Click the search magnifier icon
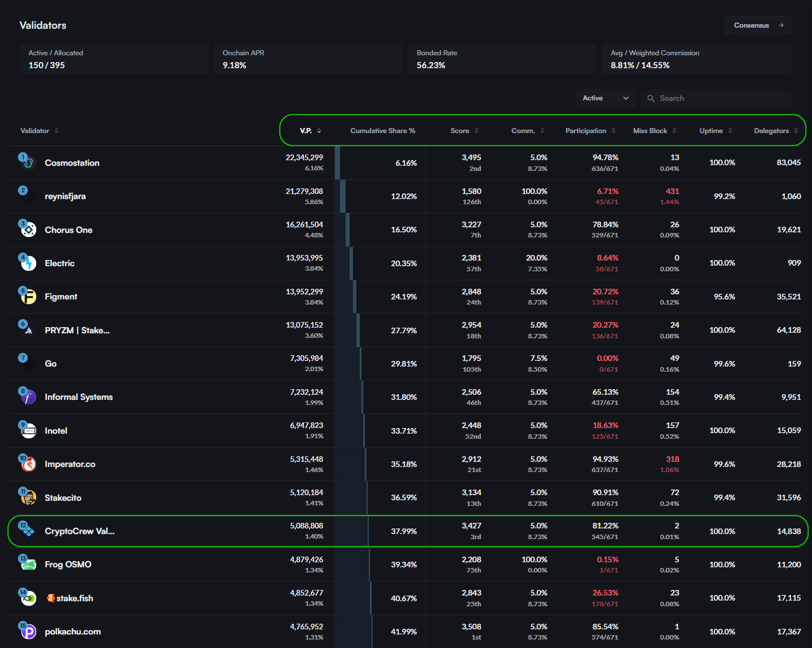The width and height of the screenshot is (812, 648). click(x=651, y=98)
